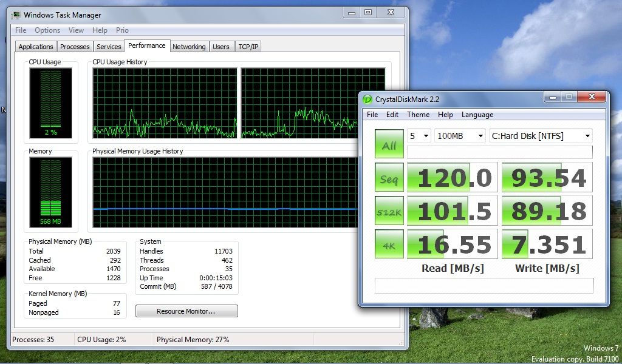Screen dimensions: 622x364
Task: Click the Windows Task Manager title bar icon
Action: [x=16, y=15]
